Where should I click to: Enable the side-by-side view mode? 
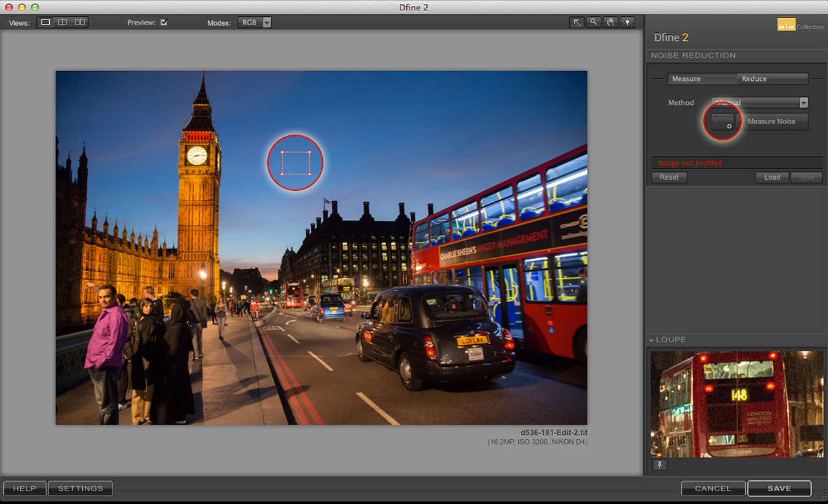tap(79, 21)
